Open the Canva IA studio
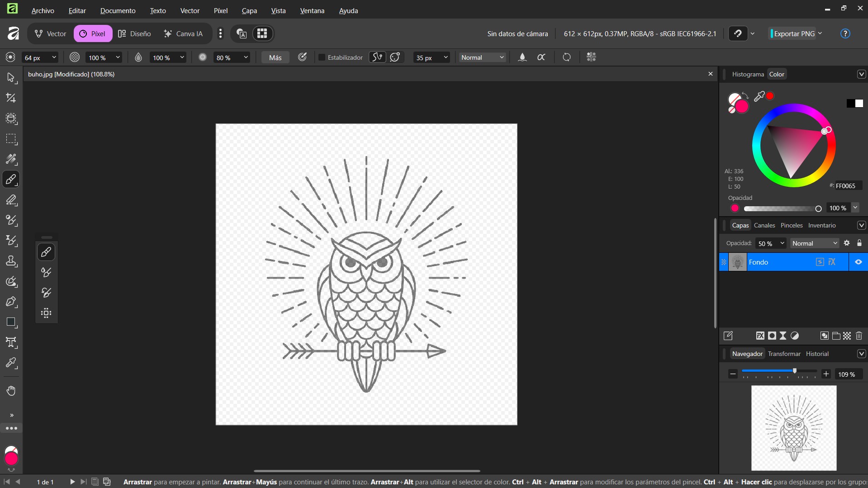Image resolution: width=868 pixels, height=488 pixels. pyautogui.click(x=184, y=33)
